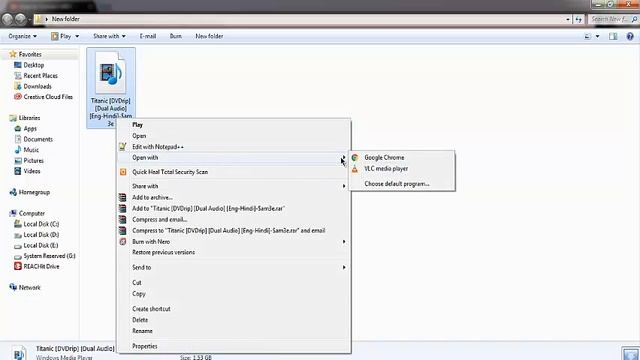Click the E-mail toolbar button
The image size is (640, 360).
coord(148,36)
